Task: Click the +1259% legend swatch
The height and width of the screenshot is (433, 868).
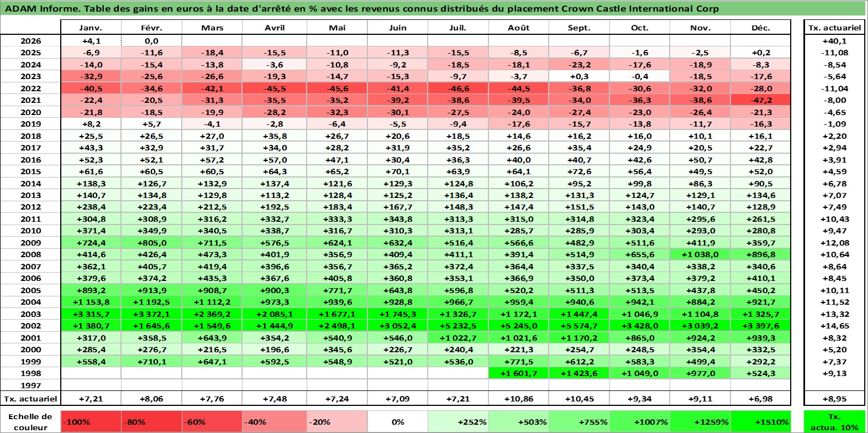Action: tap(701, 422)
